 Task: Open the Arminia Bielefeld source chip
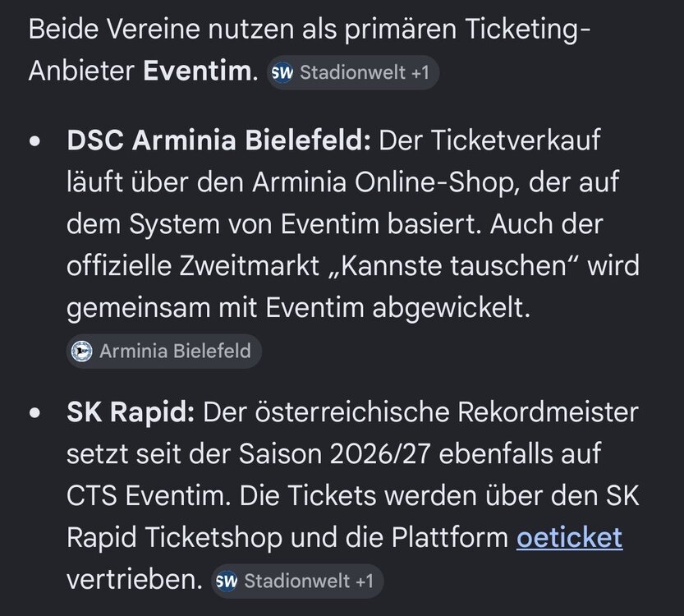click(164, 351)
